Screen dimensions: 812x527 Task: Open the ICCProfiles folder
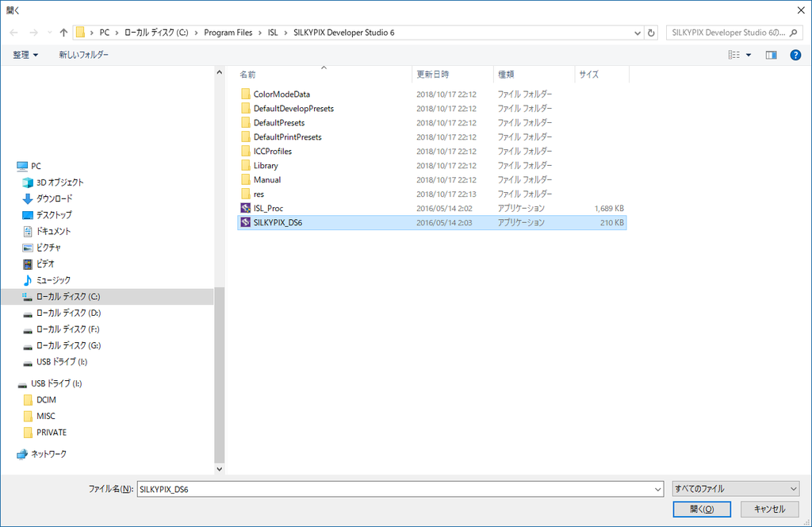click(x=432, y=152)
